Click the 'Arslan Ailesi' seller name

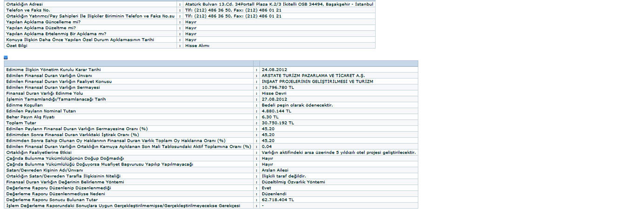point(275,170)
